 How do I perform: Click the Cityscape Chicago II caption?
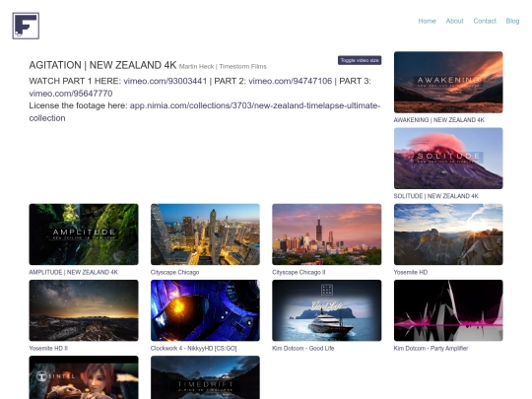(299, 272)
